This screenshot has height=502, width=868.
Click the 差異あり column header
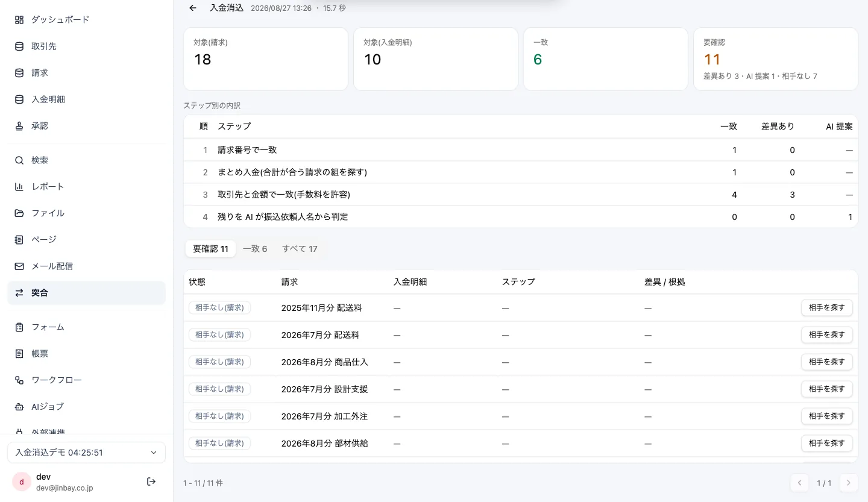pyautogui.click(x=778, y=127)
